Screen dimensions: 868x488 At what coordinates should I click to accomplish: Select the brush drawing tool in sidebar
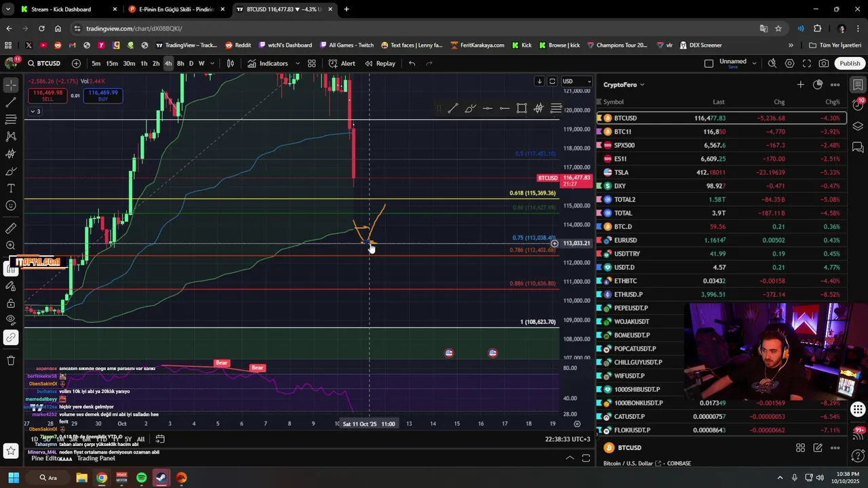[11, 171]
